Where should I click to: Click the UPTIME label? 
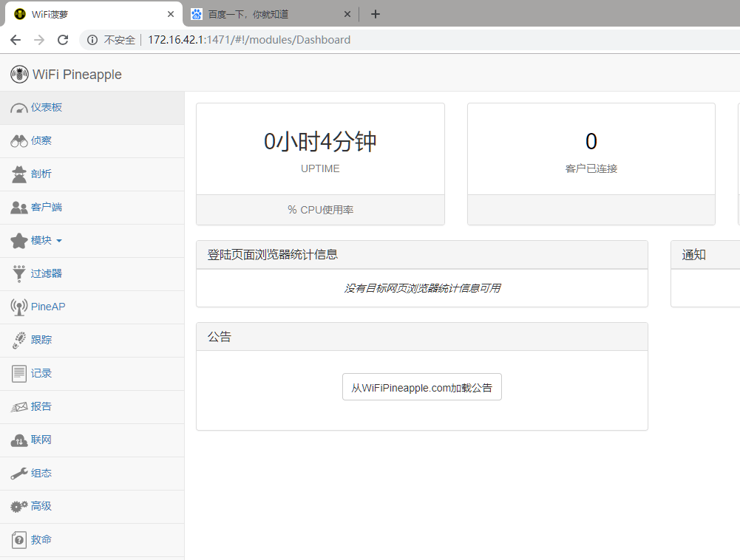click(x=320, y=169)
